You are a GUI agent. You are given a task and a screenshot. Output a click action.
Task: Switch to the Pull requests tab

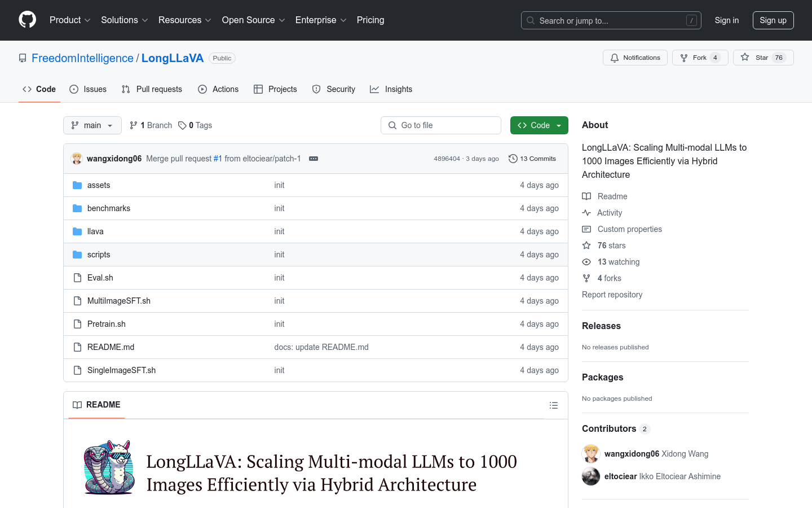point(152,89)
